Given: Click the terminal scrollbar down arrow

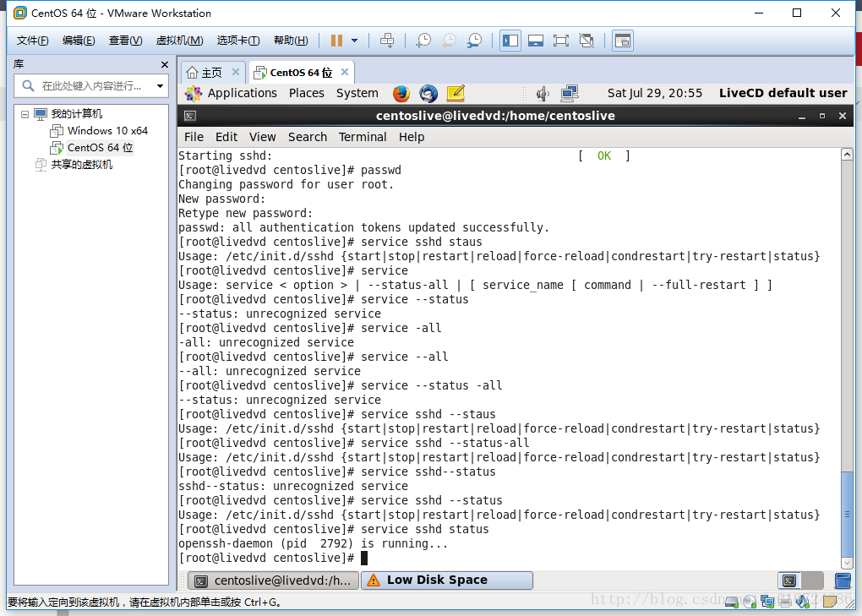Looking at the screenshot, I should coord(847,564).
